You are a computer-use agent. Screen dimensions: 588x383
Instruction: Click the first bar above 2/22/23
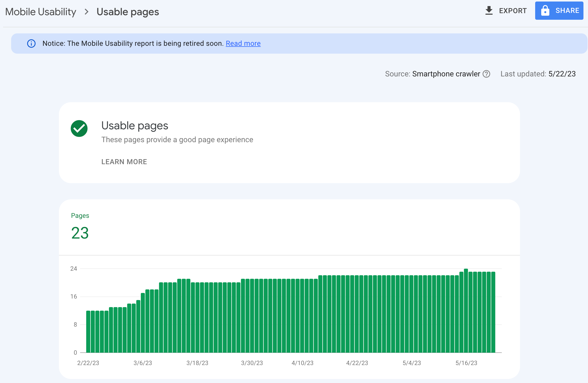tap(88, 331)
